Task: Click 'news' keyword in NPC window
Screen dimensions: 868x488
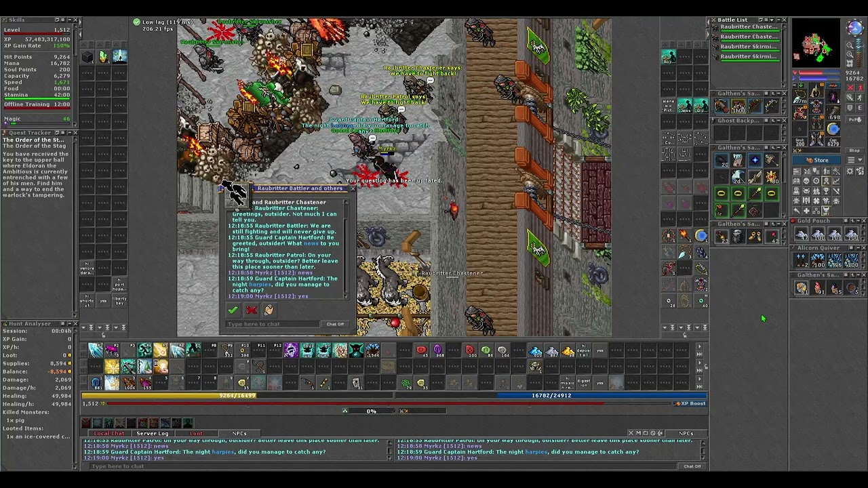Action: pyautogui.click(x=311, y=243)
